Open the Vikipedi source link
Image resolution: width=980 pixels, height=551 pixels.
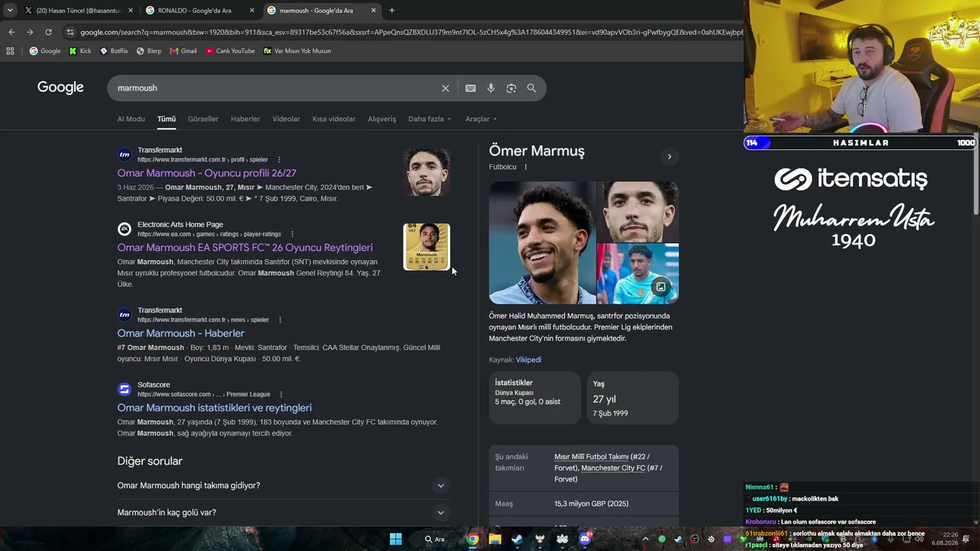tap(528, 360)
